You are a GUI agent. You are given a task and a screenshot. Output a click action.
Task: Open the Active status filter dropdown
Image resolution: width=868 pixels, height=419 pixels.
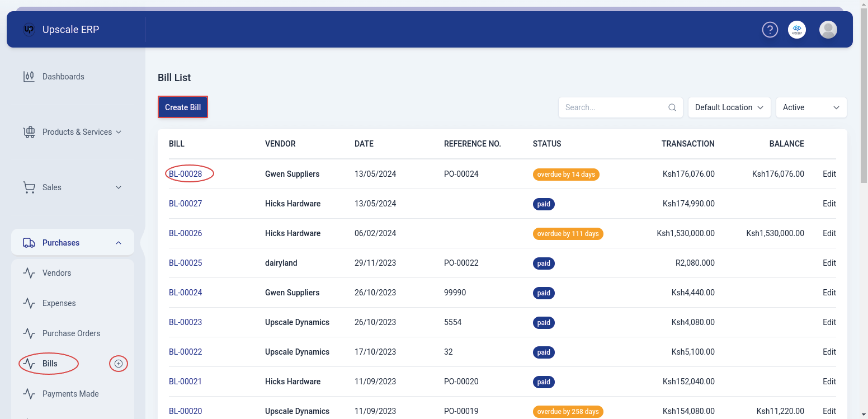coord(811,107)
